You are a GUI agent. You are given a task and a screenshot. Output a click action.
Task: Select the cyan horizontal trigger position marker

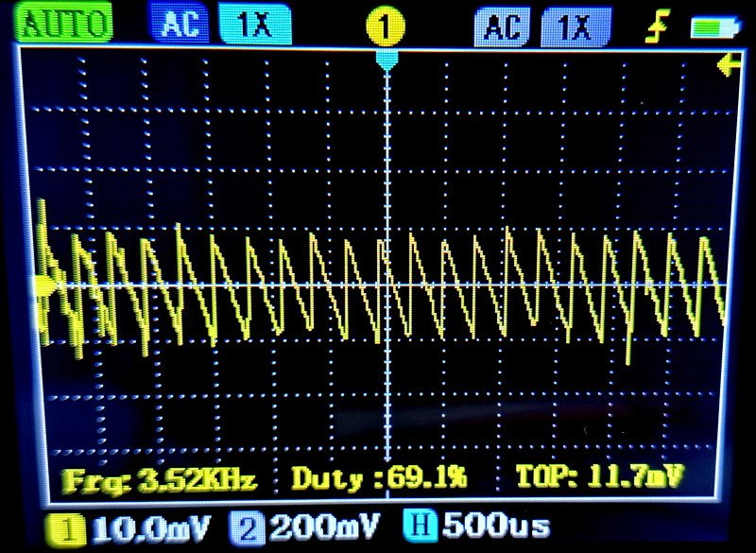[x=386, y=60]
